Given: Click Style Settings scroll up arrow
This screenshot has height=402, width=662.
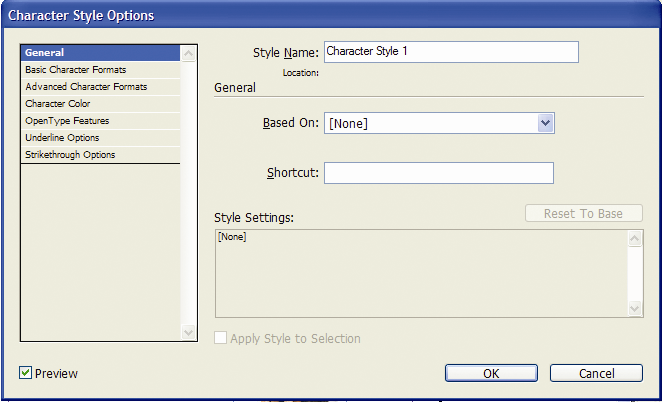Looking at the screenshot, I should coord(635,239).
